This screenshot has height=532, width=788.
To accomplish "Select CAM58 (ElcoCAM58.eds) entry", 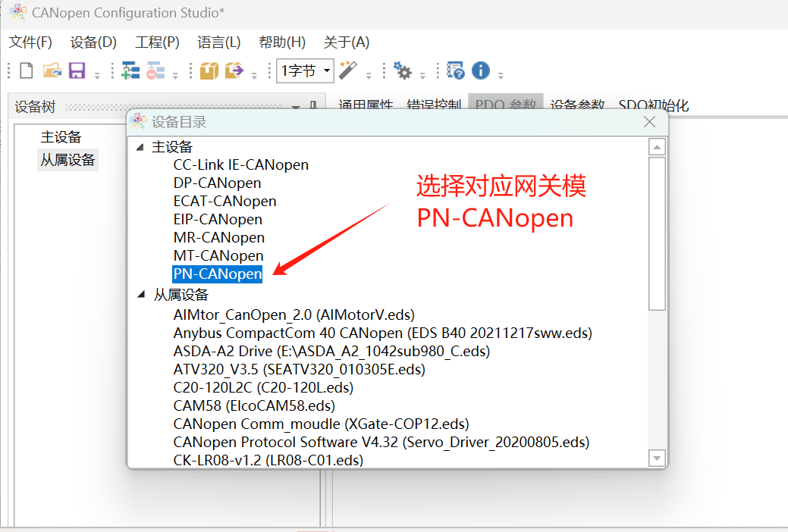I will (x=254, y=405).
